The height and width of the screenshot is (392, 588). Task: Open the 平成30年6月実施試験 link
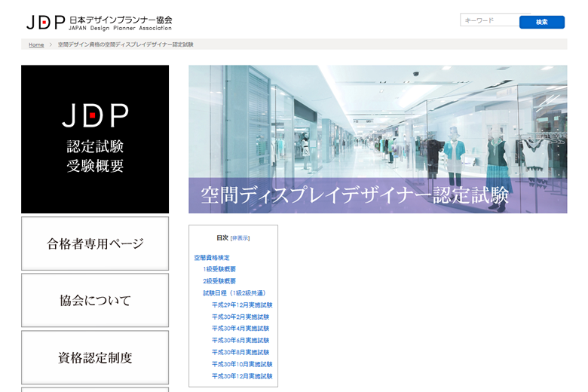click(240, 341)
